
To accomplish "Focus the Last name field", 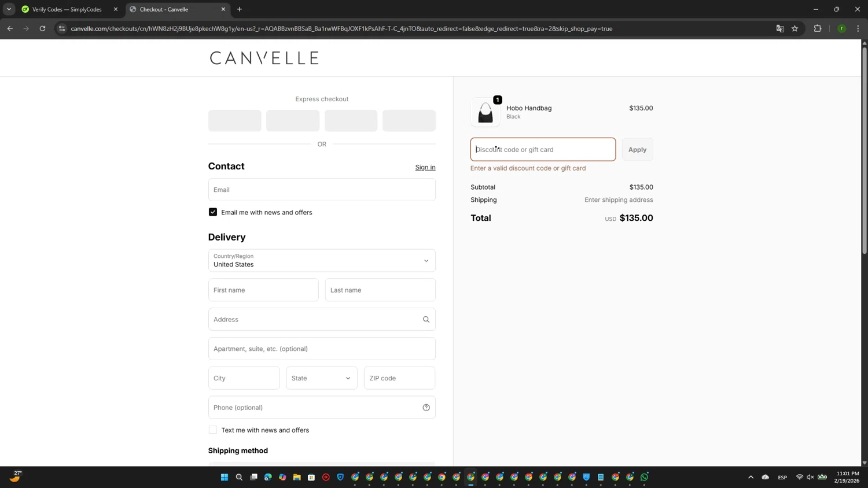I will [x=380, y=290].
